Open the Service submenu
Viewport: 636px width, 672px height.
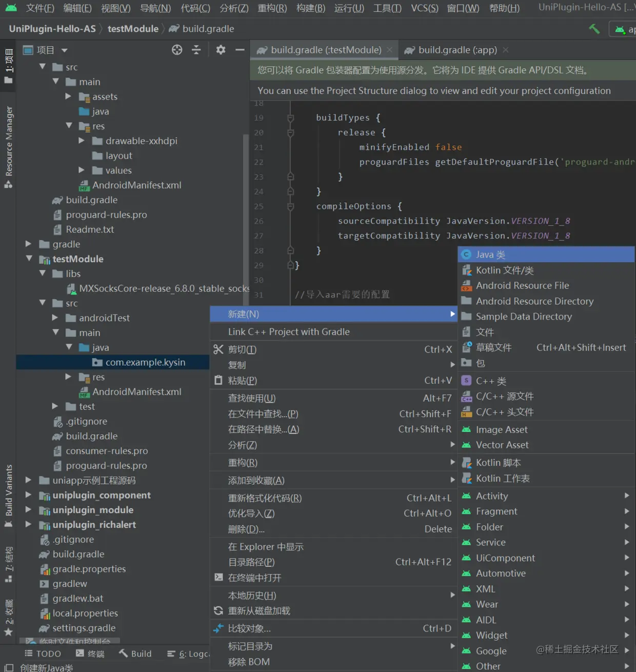546,542
